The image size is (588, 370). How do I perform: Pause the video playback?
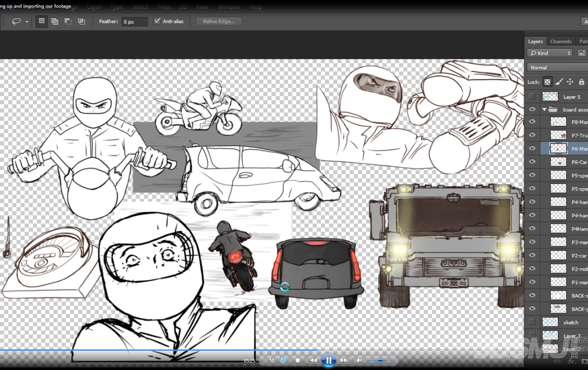329,360
